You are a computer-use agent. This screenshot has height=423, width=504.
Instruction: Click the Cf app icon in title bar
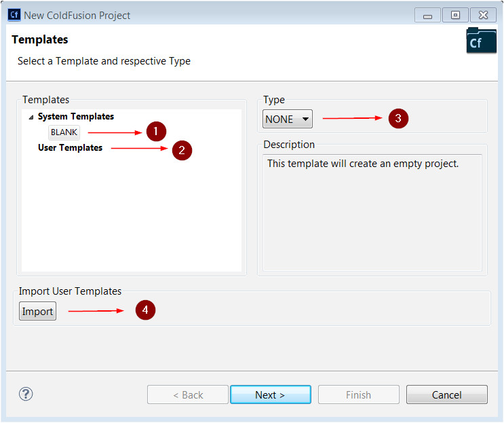(x=14, y=14)
